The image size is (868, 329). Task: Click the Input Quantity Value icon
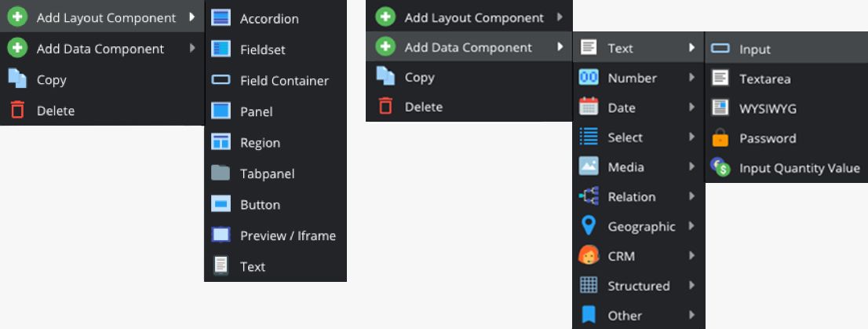click(x=720, y=168)
